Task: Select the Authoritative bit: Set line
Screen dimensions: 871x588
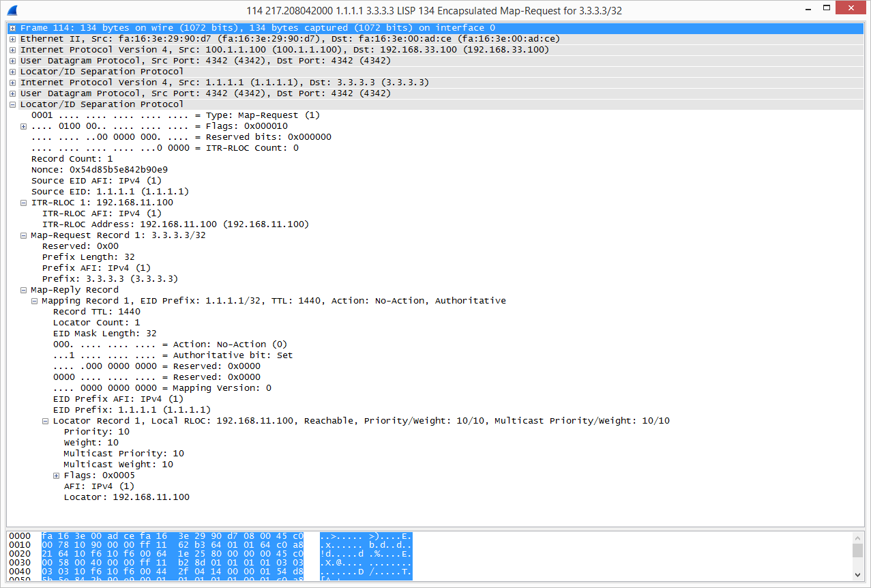Action: tap(173, 355)
